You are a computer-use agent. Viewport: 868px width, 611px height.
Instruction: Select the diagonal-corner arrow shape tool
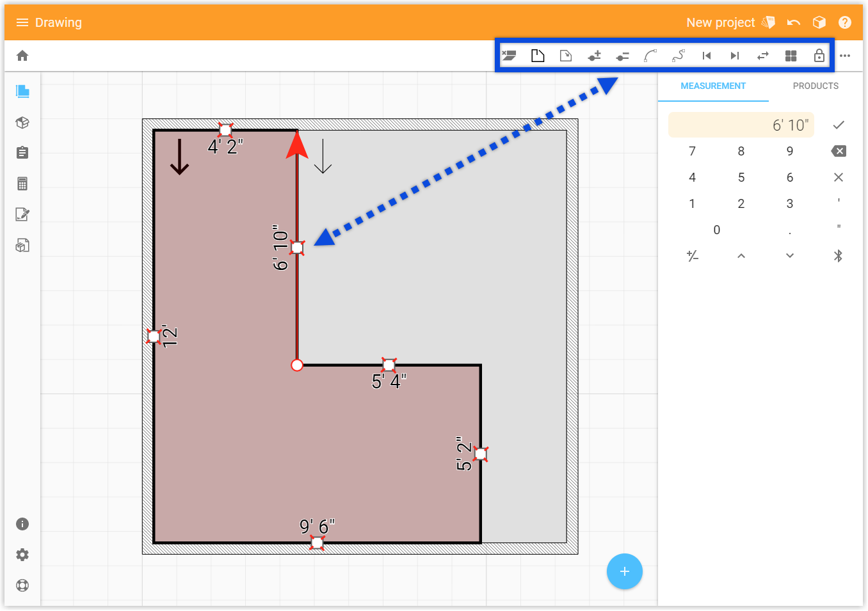(566, 56)
